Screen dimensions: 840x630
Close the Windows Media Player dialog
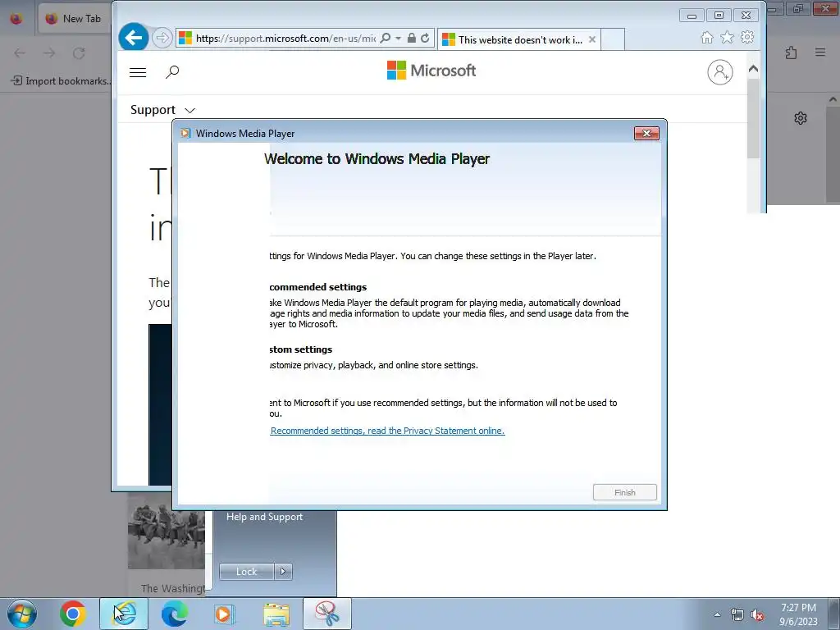tap(646, 134)
